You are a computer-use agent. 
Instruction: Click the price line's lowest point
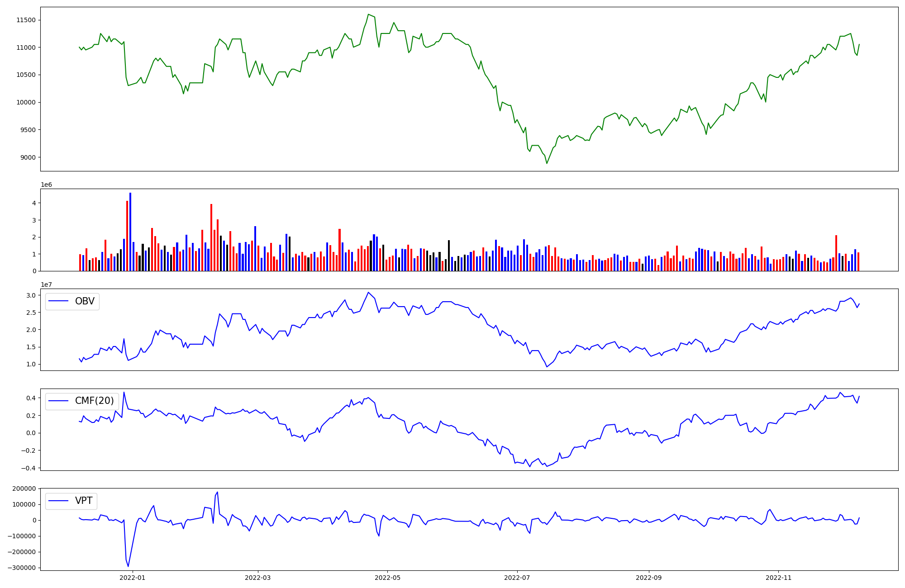tap(547, 163)
